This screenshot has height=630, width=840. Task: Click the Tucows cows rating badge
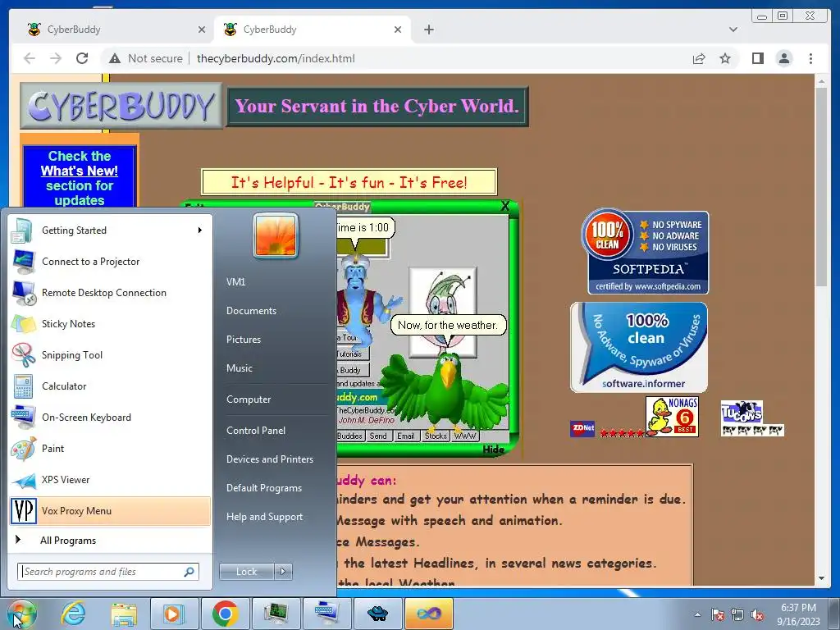tap(752, 418)
